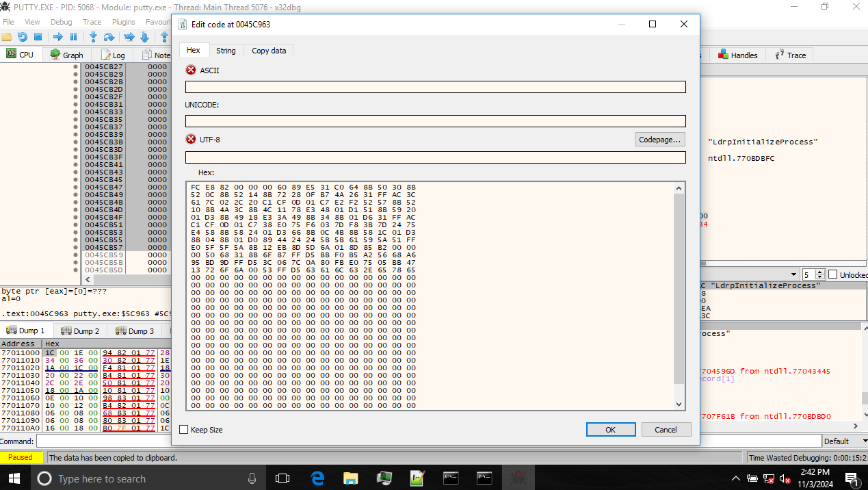Click the ASCII input field
The height and width of the screenshot is (490, 868).
435,87
